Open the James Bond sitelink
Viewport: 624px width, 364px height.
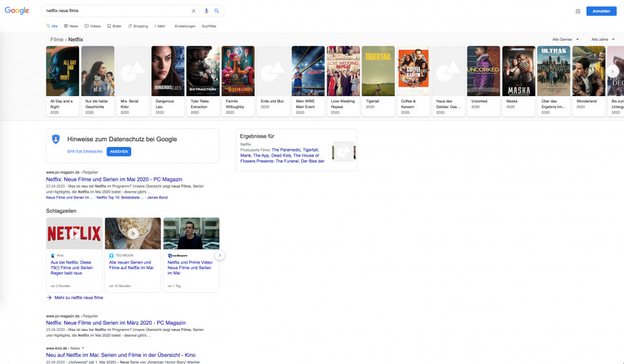pyautogui.click(x=157, y=197)
